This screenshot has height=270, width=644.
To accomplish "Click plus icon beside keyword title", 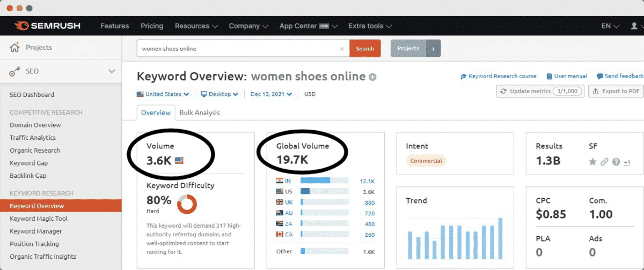I will (x=372, y=77).
